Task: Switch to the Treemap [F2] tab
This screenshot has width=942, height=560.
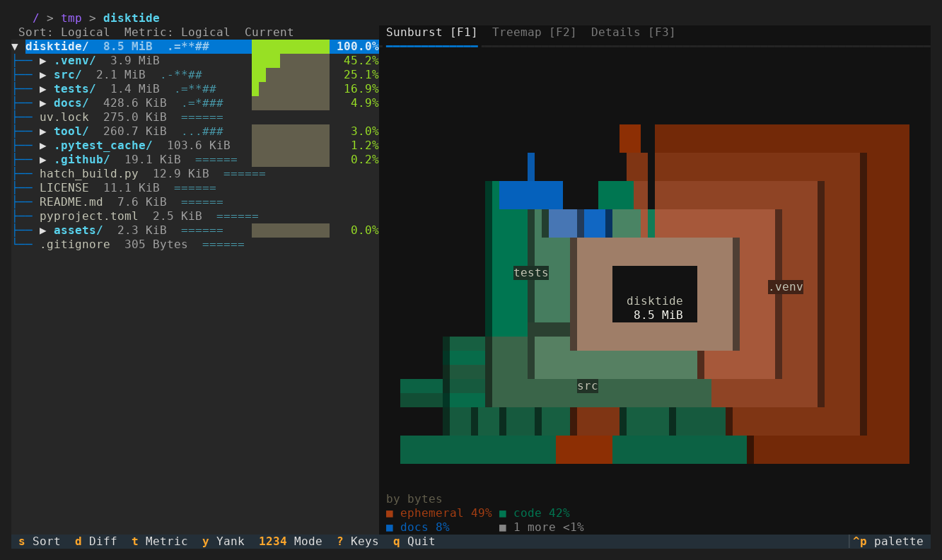Action: [x=535, y=33]
